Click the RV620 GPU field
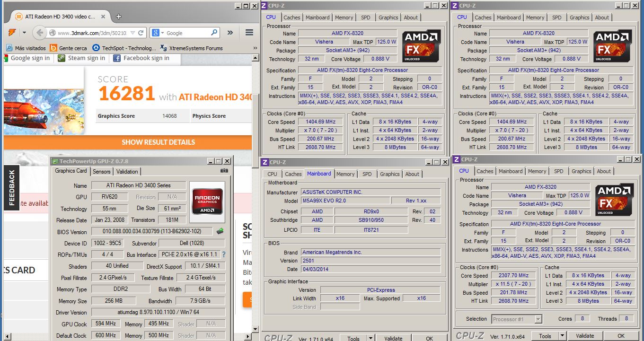 (110, 197)
